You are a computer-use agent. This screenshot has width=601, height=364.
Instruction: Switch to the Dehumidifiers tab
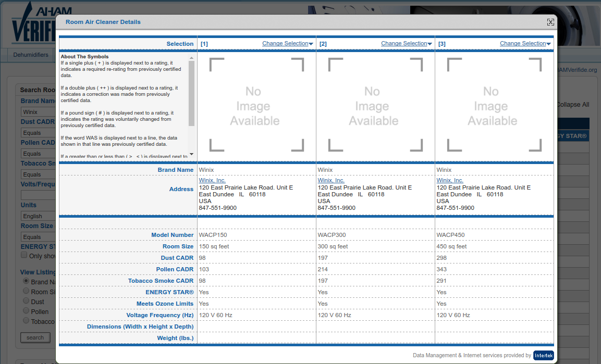point(31,55)
